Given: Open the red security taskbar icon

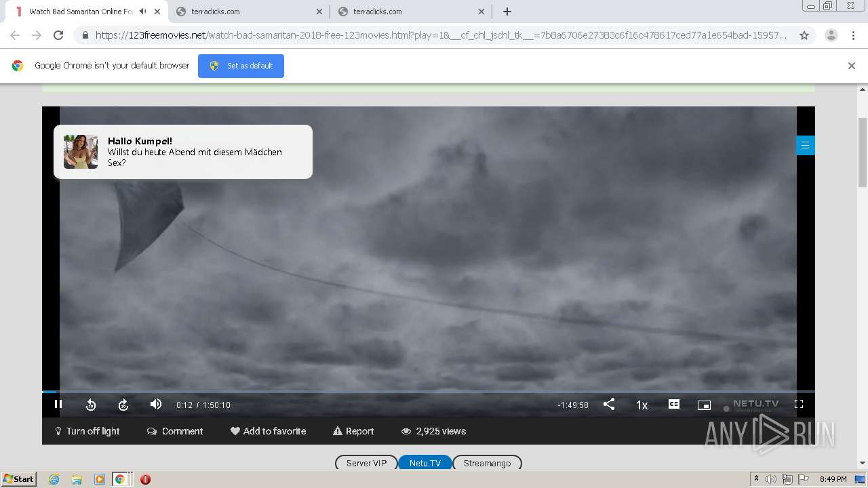Looking at the screenshot, I should [x=145, y=479].
